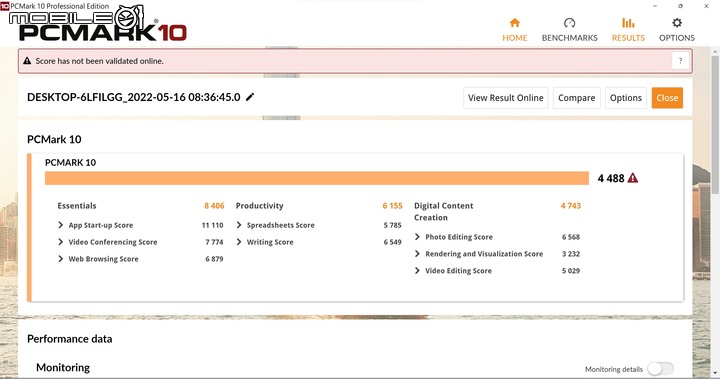
Task: Switch to the RESULTS tab label
Action: [x=628, y=38]
